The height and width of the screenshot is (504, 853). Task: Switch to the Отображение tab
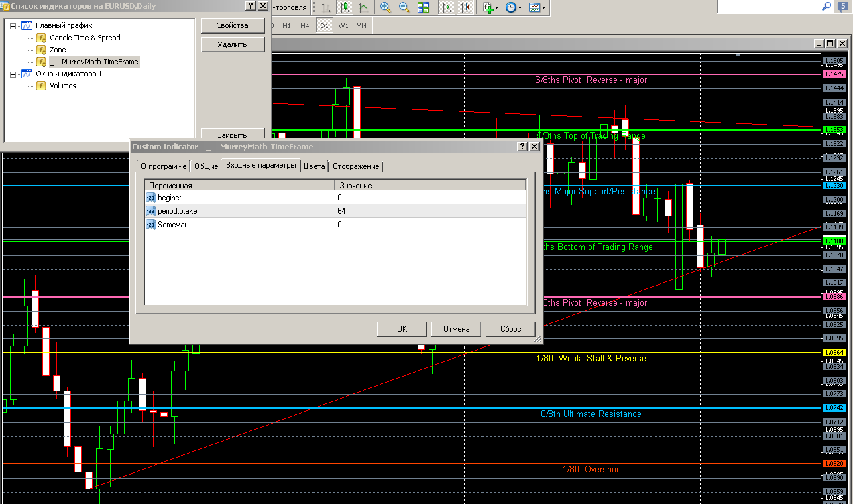click(x=356, y=166)
